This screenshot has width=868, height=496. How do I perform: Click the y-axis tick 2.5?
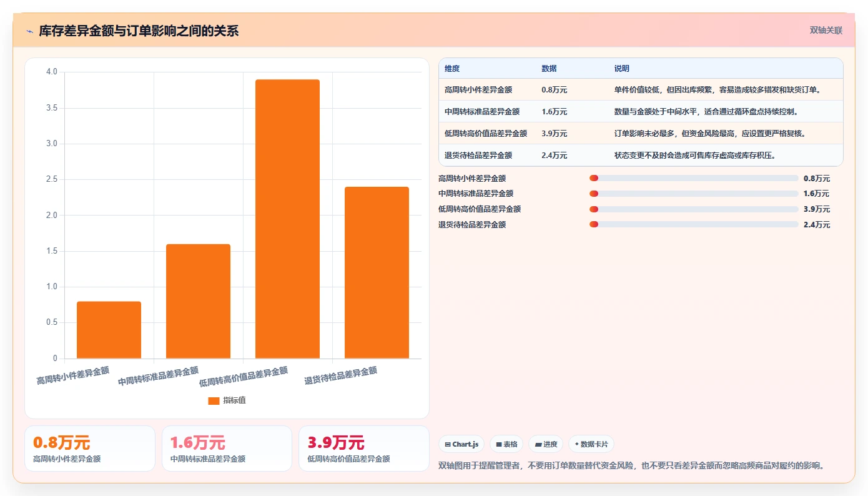point(52,179)
